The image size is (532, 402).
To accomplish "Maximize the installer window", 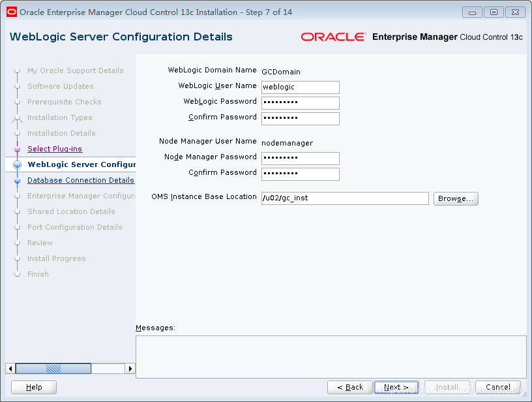I will point(494,12).
